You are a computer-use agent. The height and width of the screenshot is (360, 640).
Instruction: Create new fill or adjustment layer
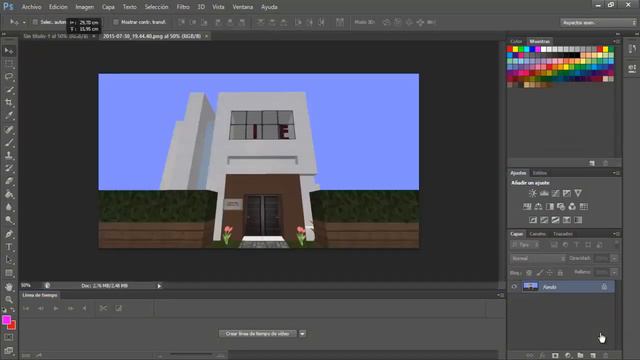pyautogui.click(x=568, y=356)
